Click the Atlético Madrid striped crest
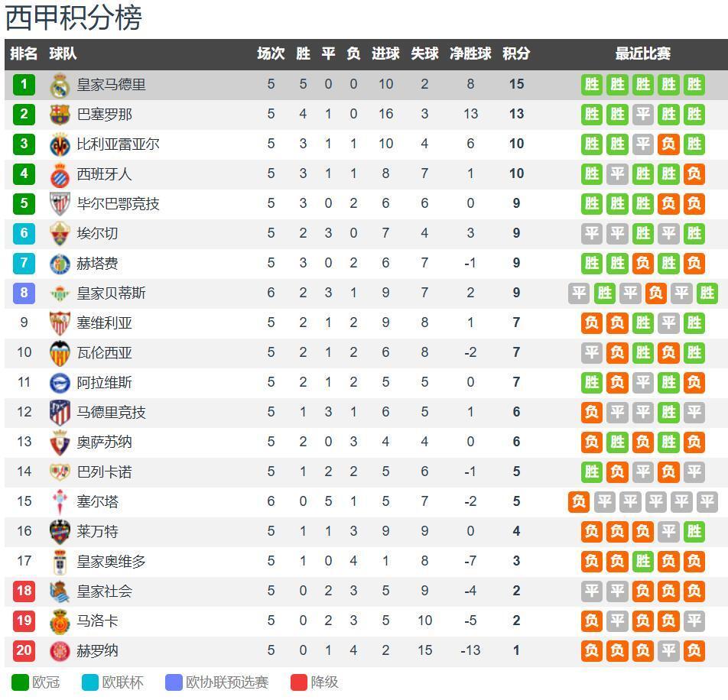The height and width of the screenshot is (700, 728). 60,413
